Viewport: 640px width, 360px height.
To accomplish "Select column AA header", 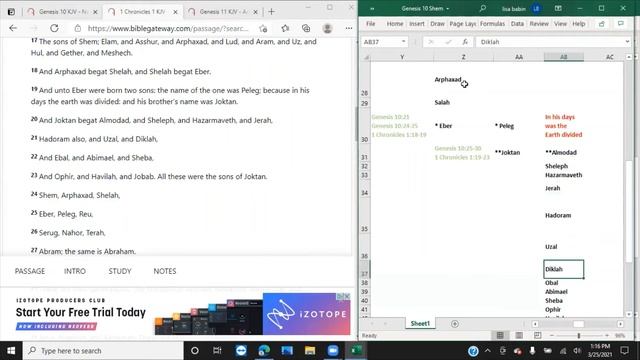I will click(518, 57).
